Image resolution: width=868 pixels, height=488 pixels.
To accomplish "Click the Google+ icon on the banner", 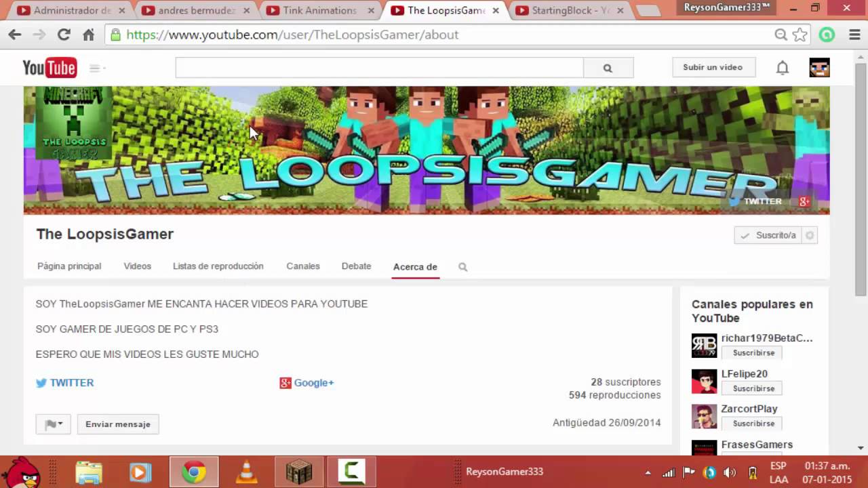I will point(805,201).
